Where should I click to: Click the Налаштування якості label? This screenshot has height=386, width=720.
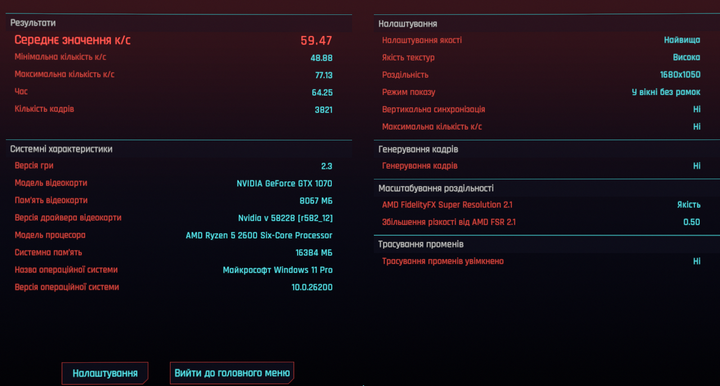coord(422,40)
